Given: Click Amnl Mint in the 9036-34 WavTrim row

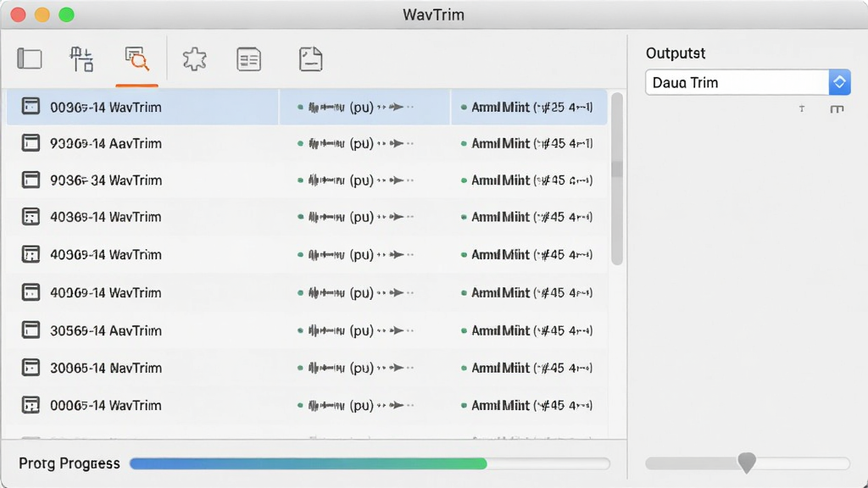Looking at the screenshot, I should click(x=500, y=180).
